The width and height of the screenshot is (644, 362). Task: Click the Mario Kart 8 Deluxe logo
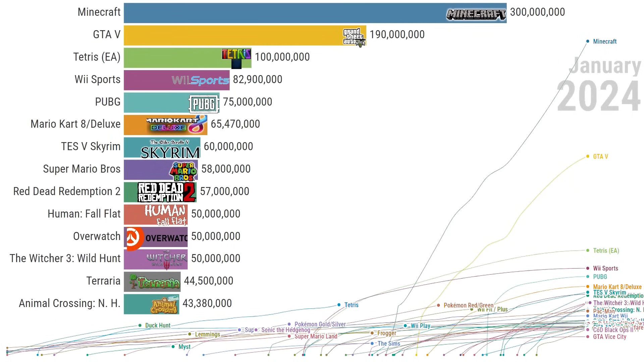point(176,124)
